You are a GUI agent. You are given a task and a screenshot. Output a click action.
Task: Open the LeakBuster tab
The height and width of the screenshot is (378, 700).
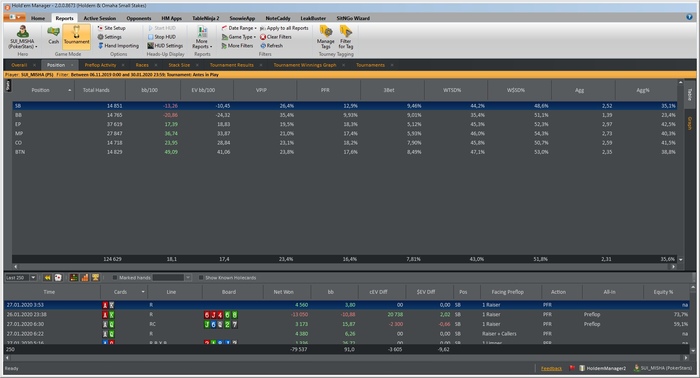point(313,18)
